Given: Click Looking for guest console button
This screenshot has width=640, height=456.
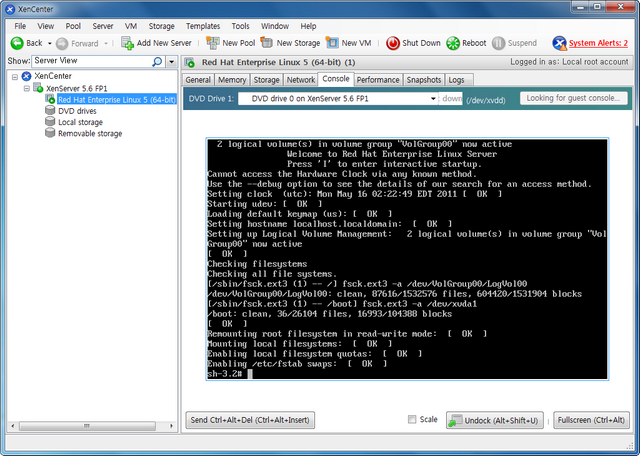Looking at the screenshot, I should point(573,98).
